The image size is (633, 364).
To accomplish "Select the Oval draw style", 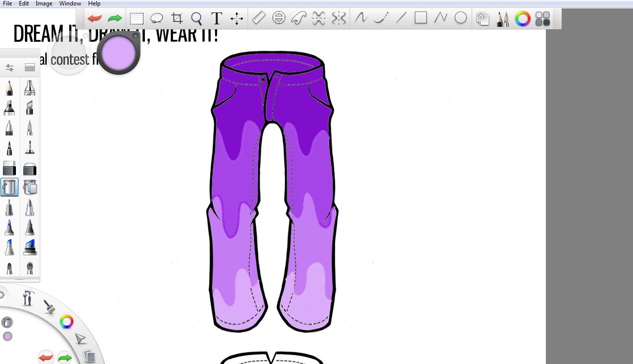I will 461,18.
